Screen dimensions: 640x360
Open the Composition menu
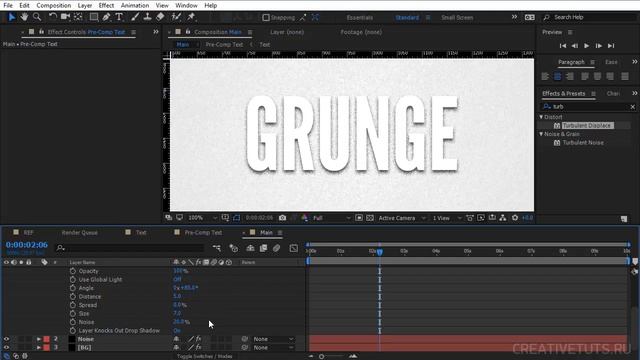(x=53, y=5)
